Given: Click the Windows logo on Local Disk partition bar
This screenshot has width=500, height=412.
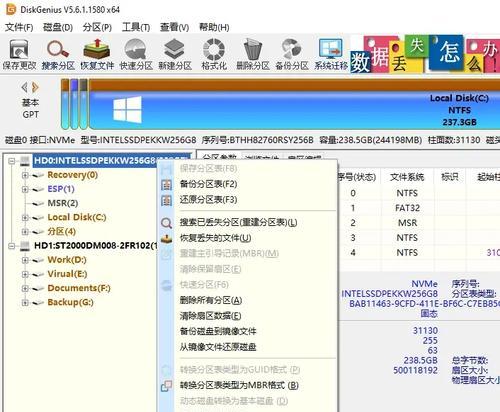Looking at the screenshot, I should (127, 109).
